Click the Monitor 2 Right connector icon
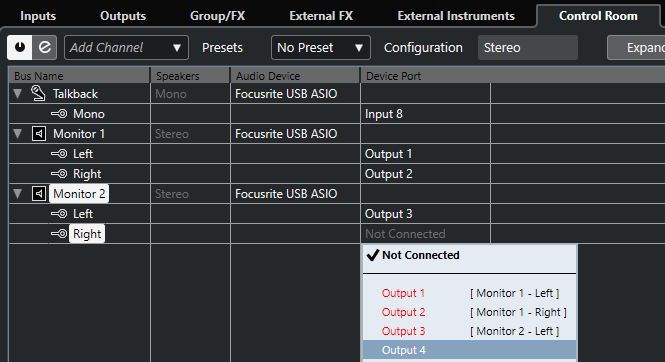665x362 pixels. 59,234
